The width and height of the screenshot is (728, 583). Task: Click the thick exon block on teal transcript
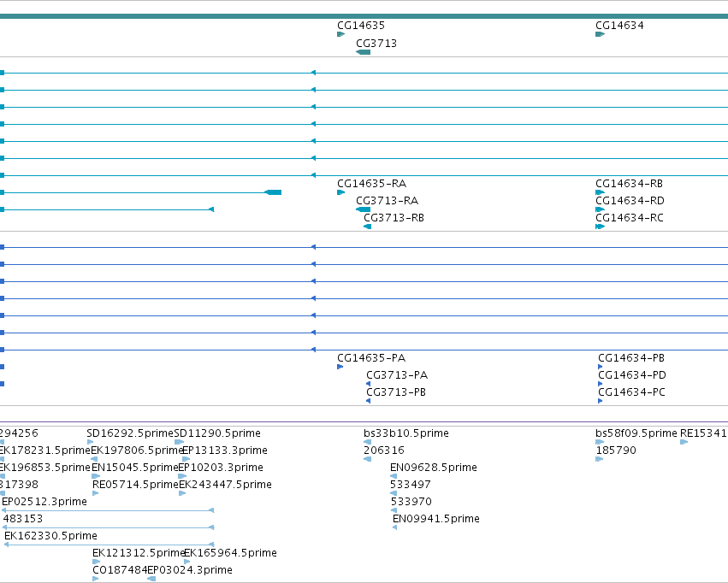pos(273,192)
